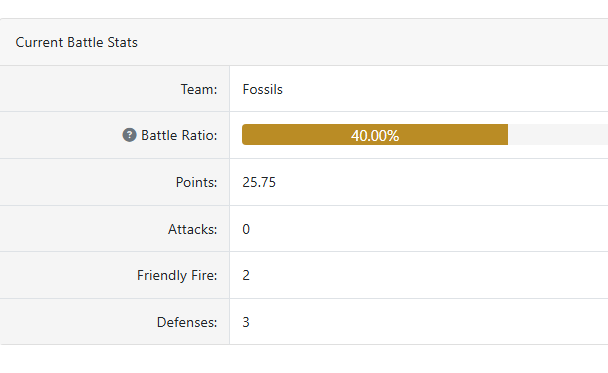608x373 pixels.
Task: Select the 25.75 points value
Action: 259,182
